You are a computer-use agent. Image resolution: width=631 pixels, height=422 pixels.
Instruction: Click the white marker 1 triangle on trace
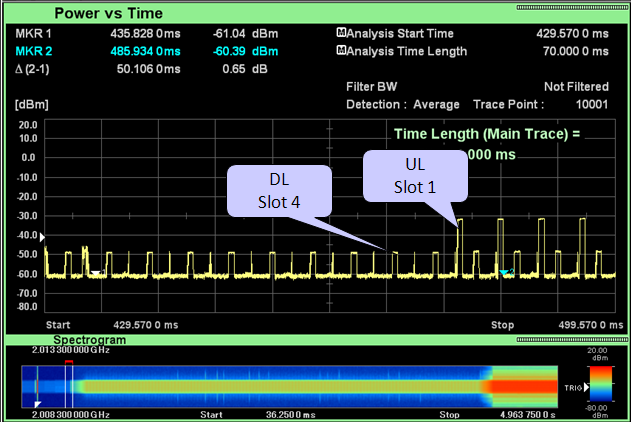[95, 272]
